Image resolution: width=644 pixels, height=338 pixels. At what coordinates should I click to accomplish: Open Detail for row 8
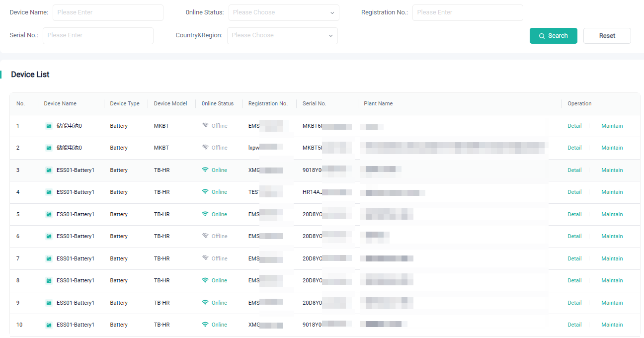574,280
